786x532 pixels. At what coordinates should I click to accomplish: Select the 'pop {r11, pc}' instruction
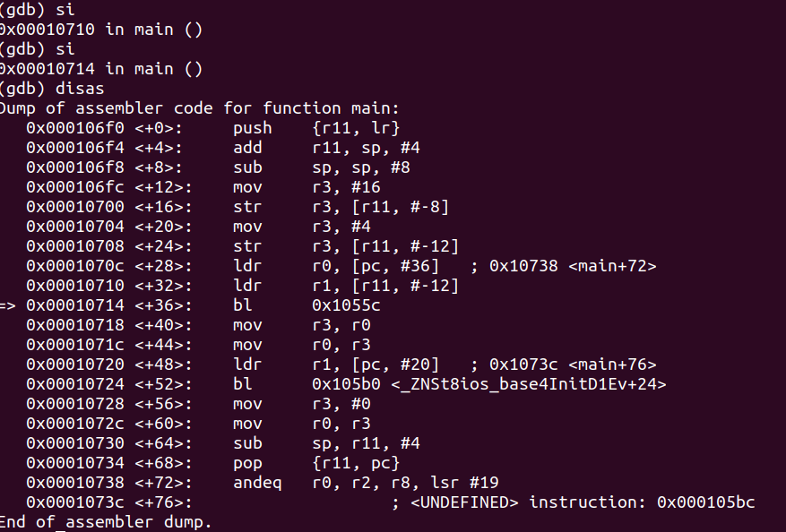pos(316,463)
